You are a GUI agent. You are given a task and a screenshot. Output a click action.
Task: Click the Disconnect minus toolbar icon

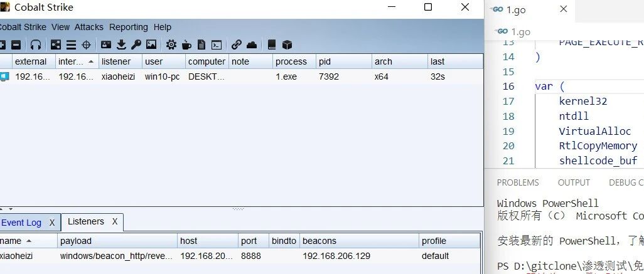click(x=16, y=45)
